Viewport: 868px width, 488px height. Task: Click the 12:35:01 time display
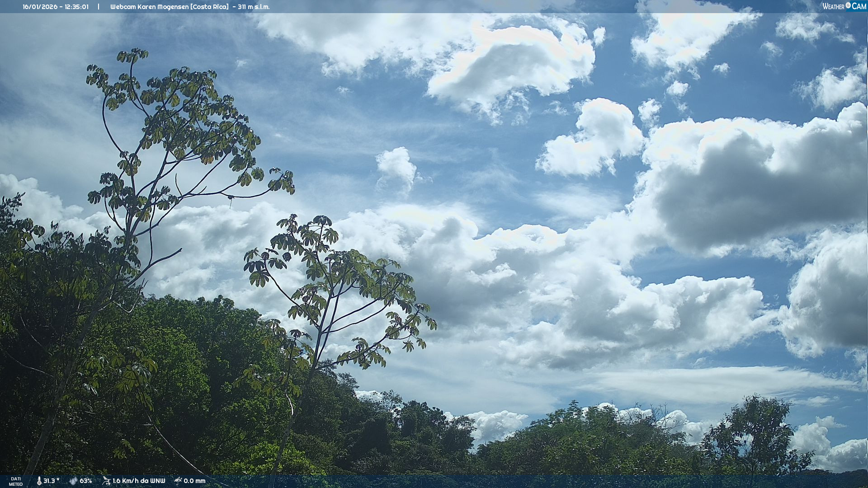pyautogui.click(x=76, y=7)
